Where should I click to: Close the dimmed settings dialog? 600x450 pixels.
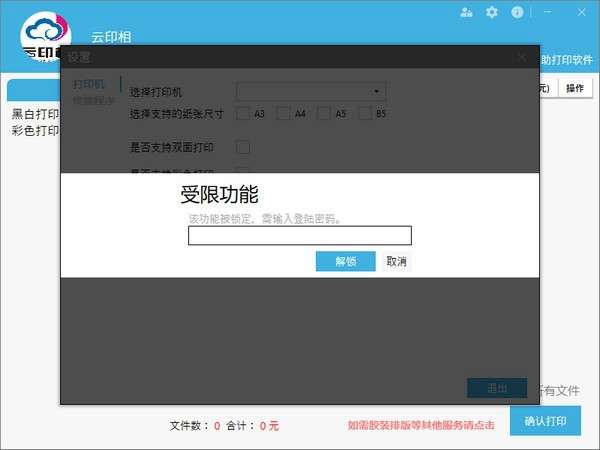tap(522, 58)
